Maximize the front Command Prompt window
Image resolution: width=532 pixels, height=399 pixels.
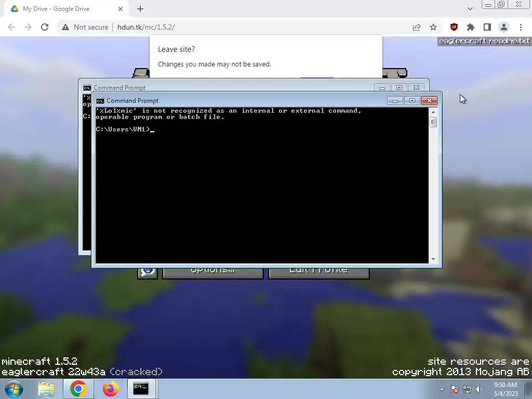pyautogui.click(x=412, y=101)
